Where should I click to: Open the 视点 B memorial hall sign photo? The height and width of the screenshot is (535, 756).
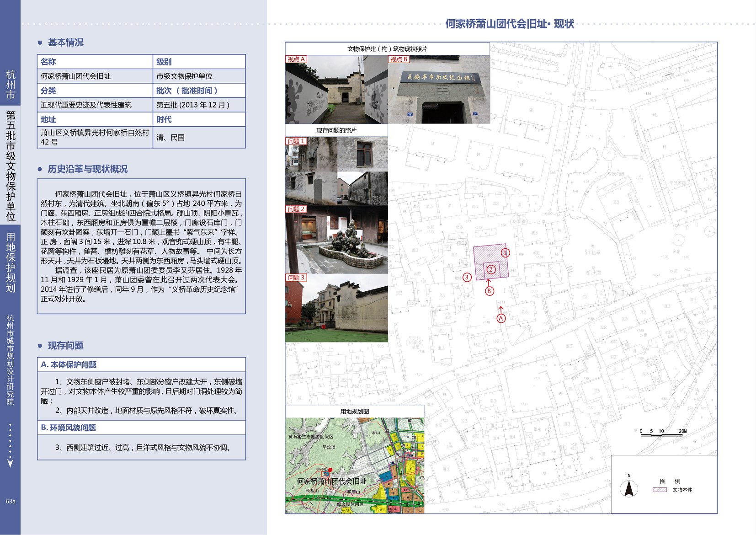pos(439,90)
